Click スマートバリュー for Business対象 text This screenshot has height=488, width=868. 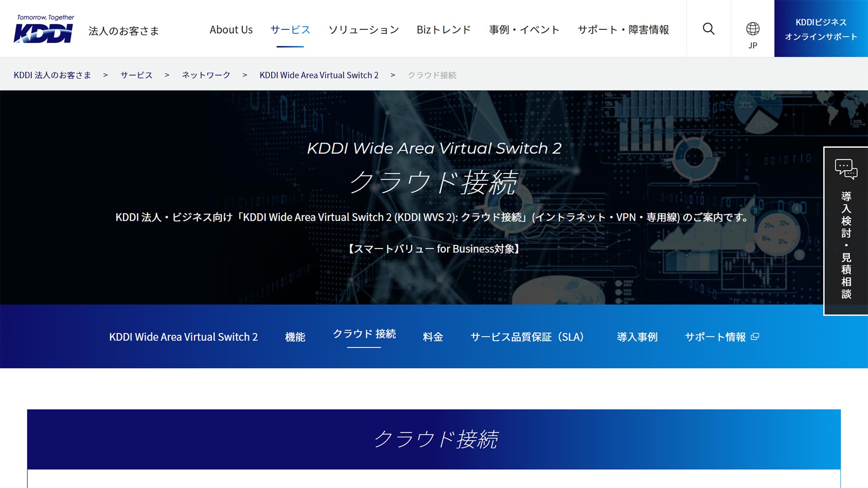pyautogui.click(x=433, y=249)
